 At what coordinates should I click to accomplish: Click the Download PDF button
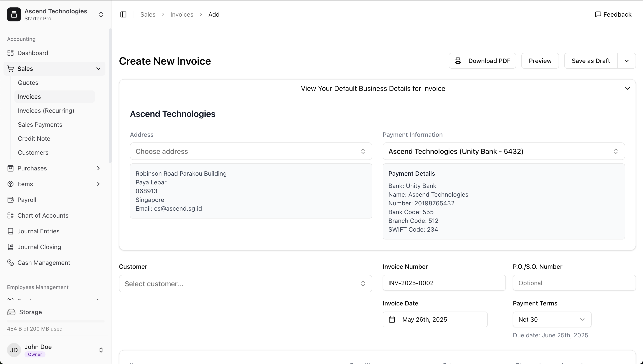click(482, 61)
